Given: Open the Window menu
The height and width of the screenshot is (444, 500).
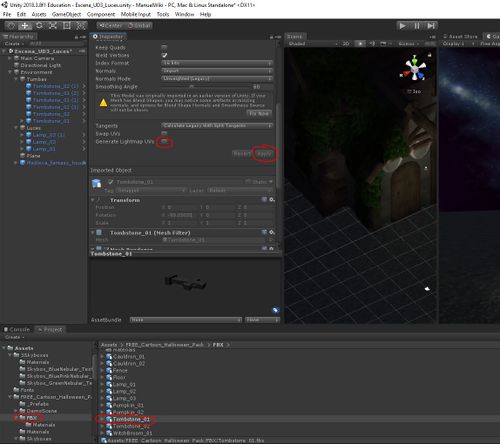Looking at the screenshot, I should 184,14.
